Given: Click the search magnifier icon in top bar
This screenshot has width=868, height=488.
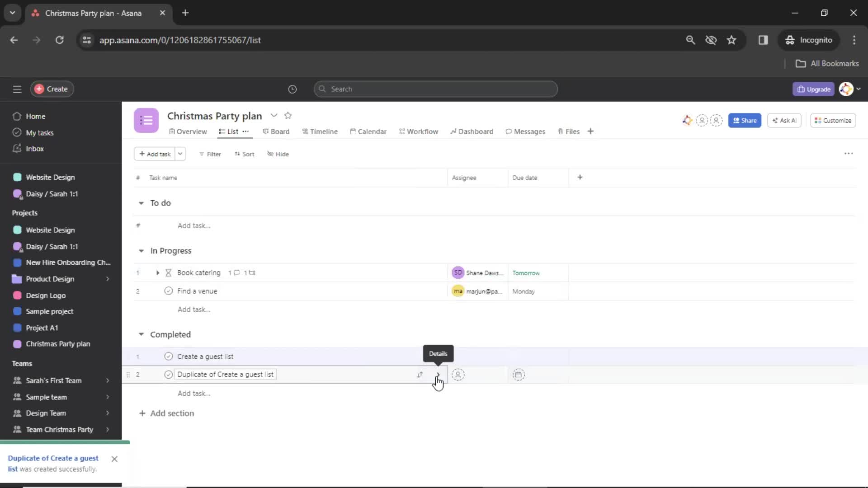Looking at the screenshot, I should click(x=691, y=40).
